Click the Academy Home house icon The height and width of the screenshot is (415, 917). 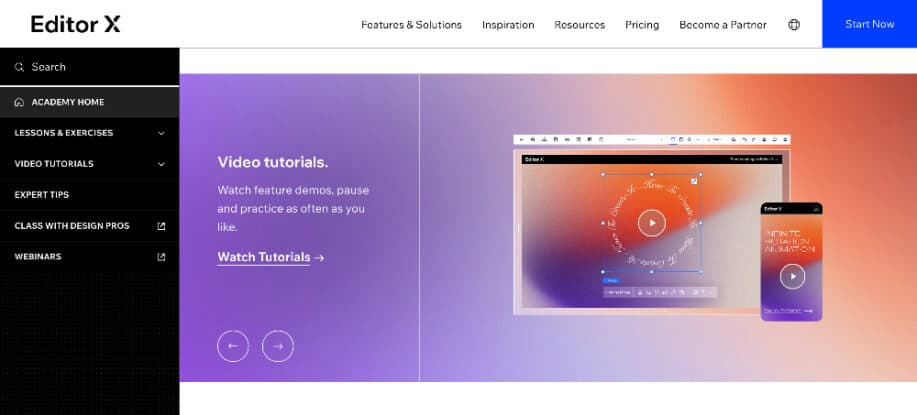[19, 102]
